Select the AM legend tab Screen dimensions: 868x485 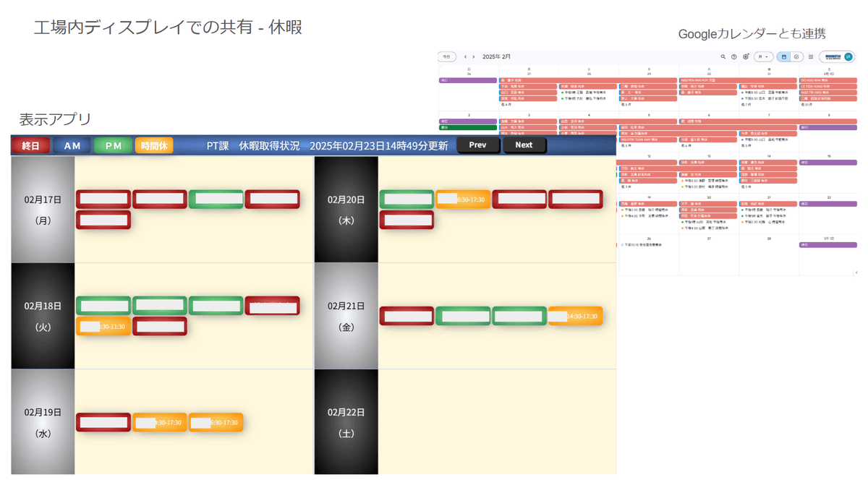[x=72, y=145]
